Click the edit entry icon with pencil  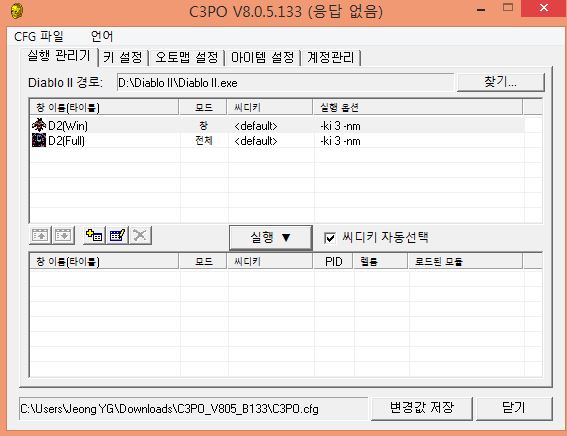pos(117,236)
